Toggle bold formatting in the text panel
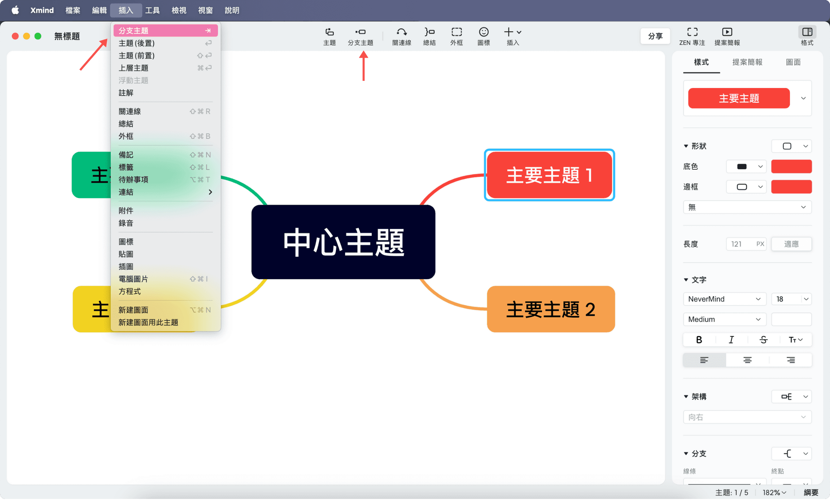This screenshot has width=830, height=504. [x=699, y=339]
